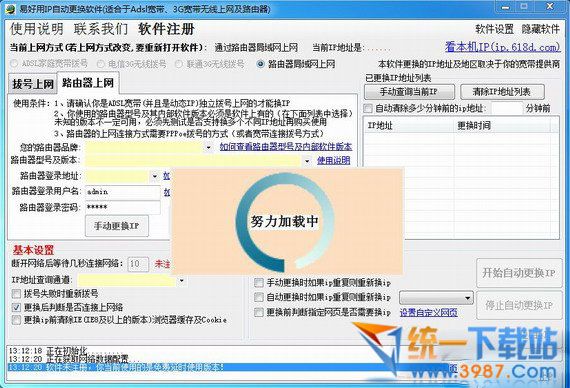Open 使用说明 menu item
Viewport: 570px width, 388px height.
click(x=37, y=29)
